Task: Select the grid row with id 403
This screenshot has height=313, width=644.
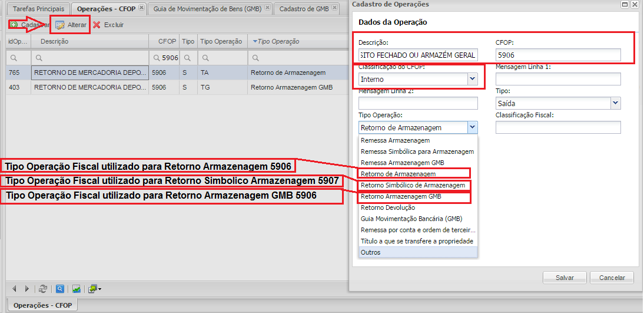Action: (177, 88)
